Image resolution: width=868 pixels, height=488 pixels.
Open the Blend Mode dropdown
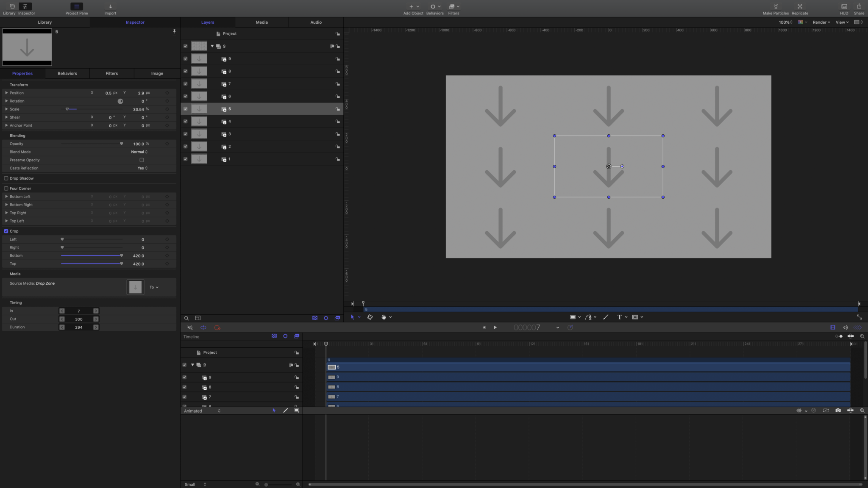pos(139,152)
